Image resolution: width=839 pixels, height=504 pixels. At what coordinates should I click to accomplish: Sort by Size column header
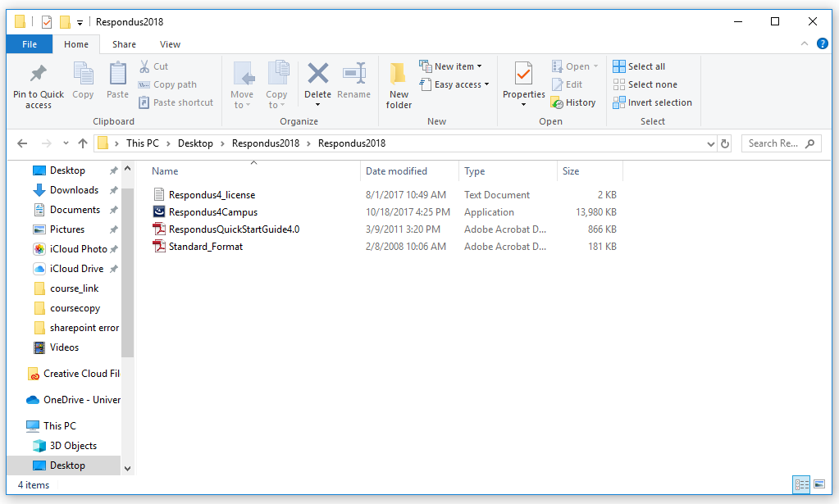pos(570,171)
